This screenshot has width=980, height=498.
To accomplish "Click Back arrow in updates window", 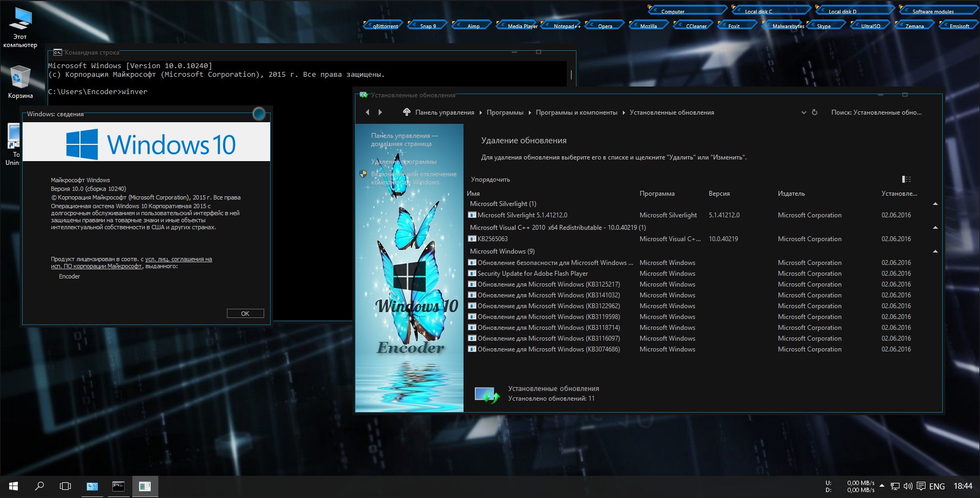I will coord(368,112).
